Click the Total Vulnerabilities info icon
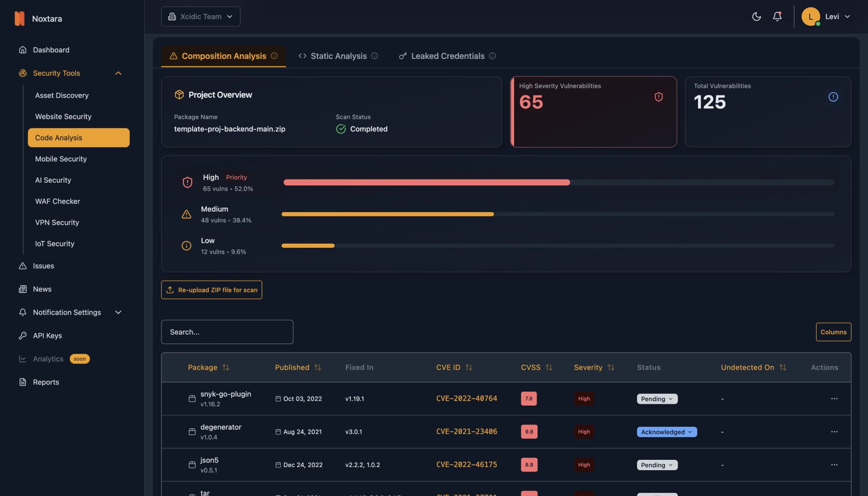Viewport: 868px width, 496px height. pyautogui.click(x=833, y=96)
